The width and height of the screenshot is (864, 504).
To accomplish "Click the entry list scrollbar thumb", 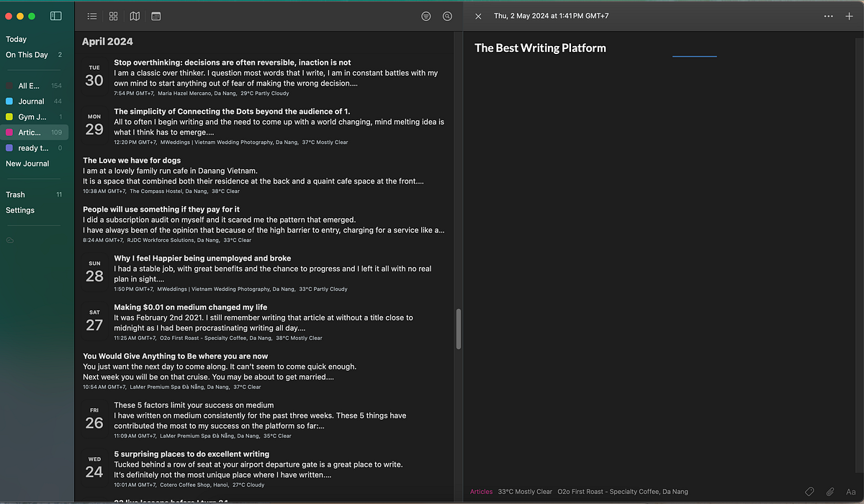I will (459, 328).
